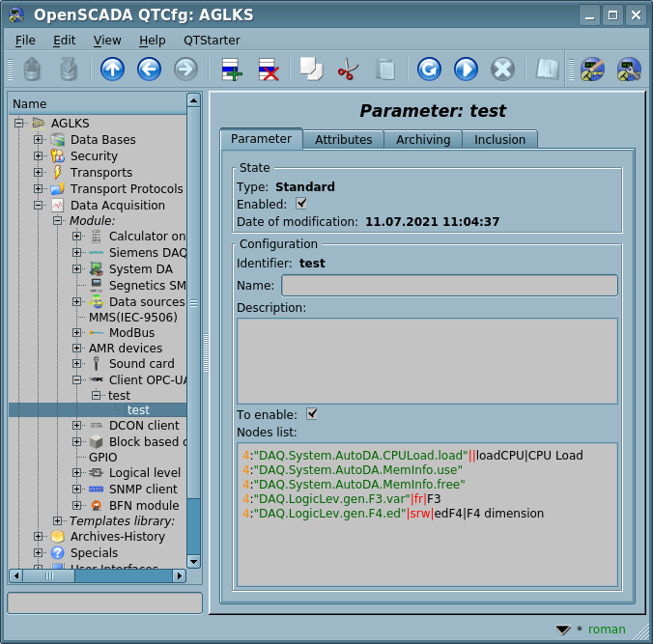Toggle the Enabled checkbox
The image size is (653, 644).
(301, 204)
